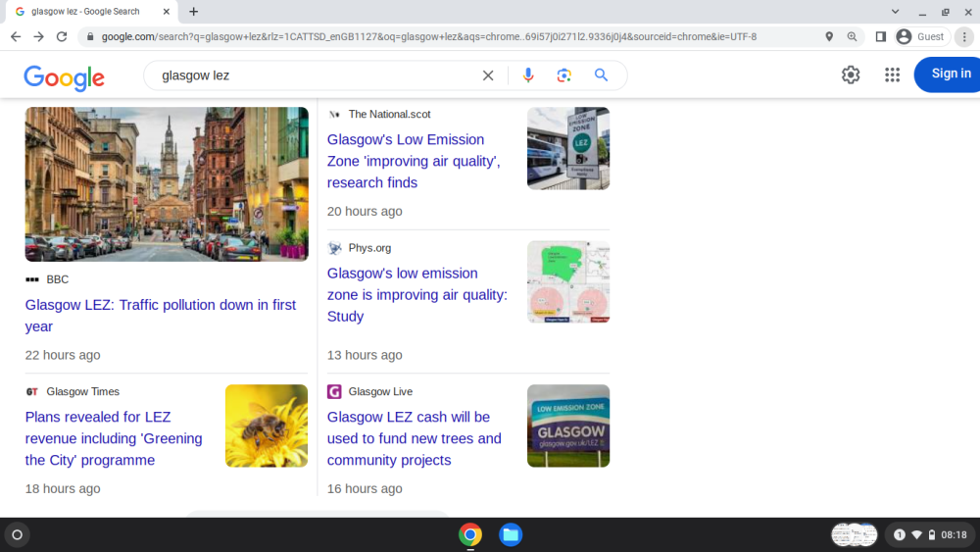Screen dimensions: 980x552
Task: Open the zoom magnifier icon in address bar
Action: point(852,37)
